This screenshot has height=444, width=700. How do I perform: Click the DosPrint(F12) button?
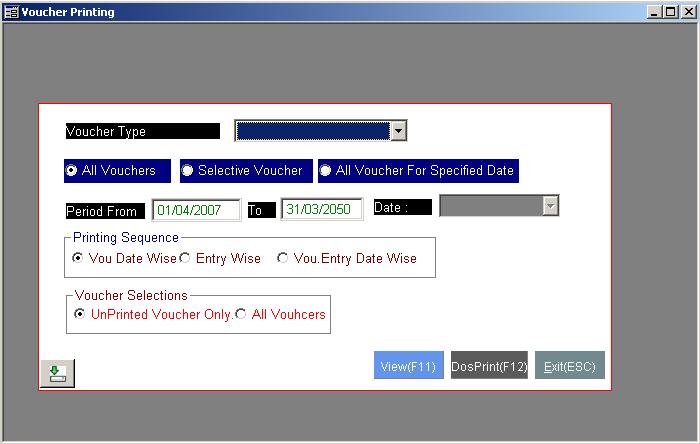[x=489, y=366]
